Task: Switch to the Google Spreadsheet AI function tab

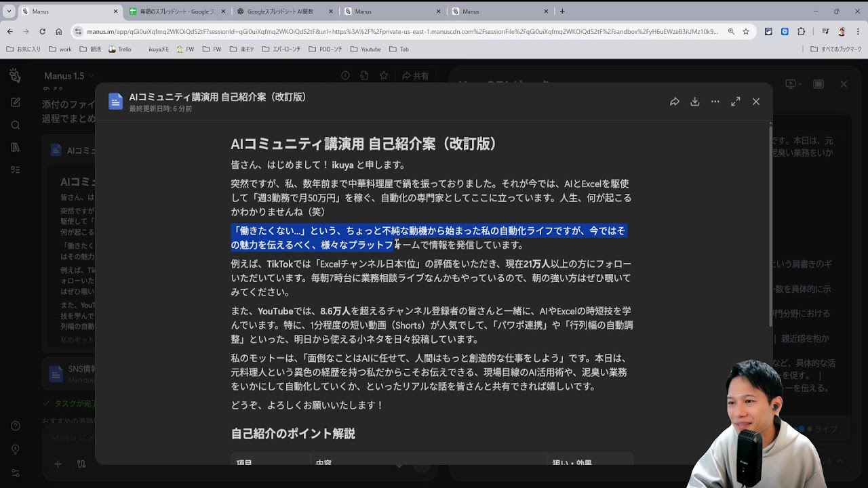Action: coord(285,12)
